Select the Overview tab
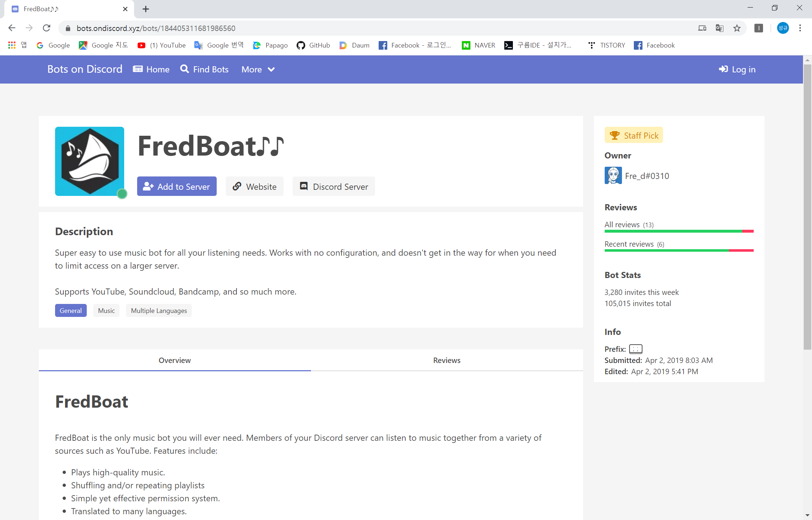812x520 pixels. click(x=175, y=360)
